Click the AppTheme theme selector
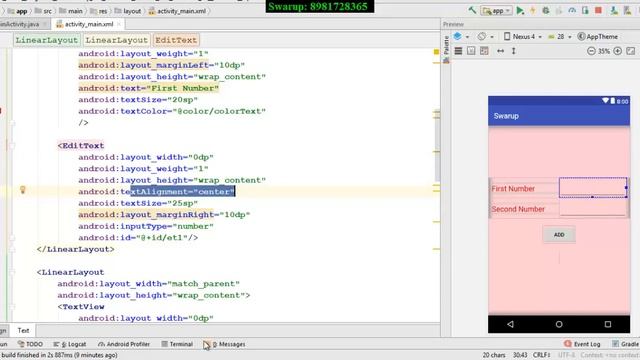 pos(598,36)
